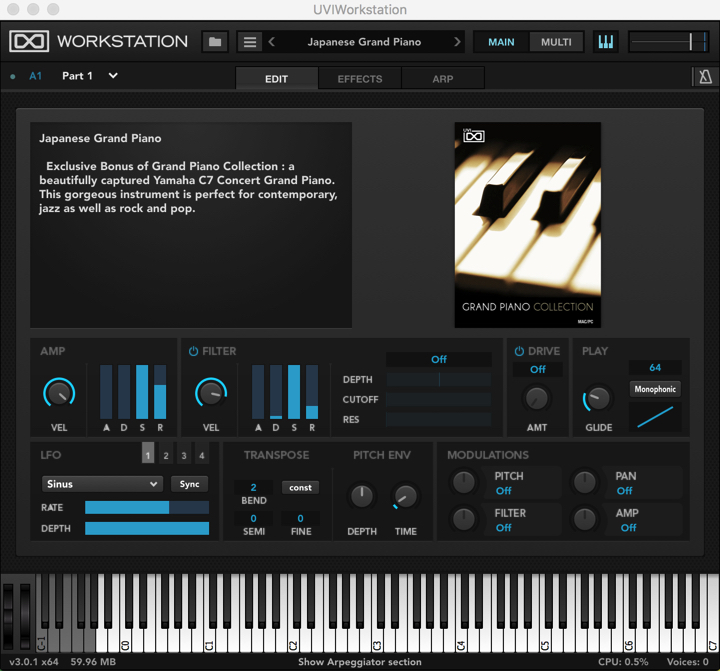Screen dimensions: 720x671
Task: Click the FINE tune value
Action: click(300, 519)
